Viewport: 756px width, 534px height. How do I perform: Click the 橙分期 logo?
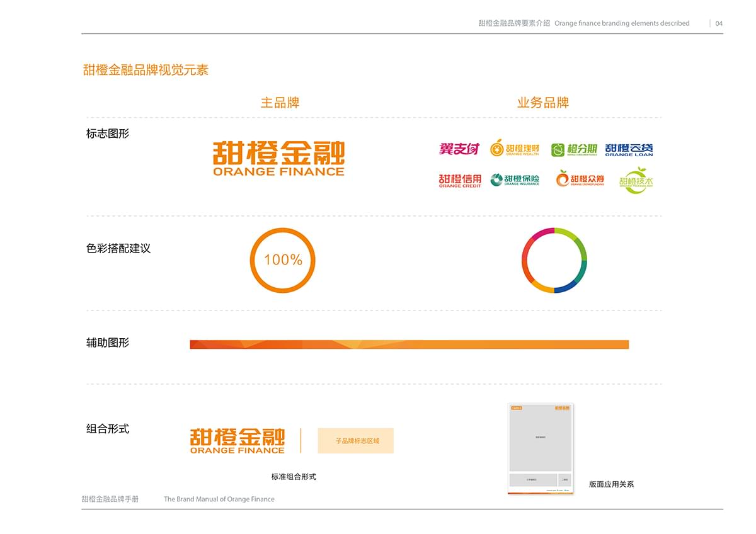574,149
